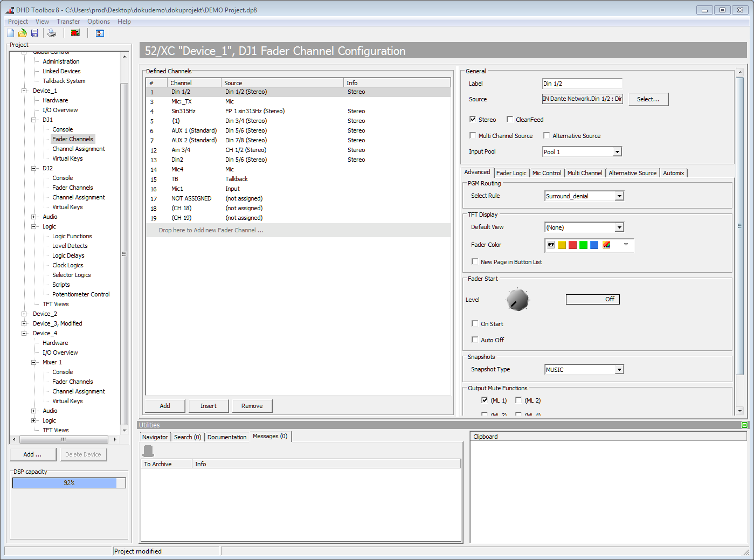Click the Print toolbar icon
Screen dimensions: 754x560
52,32
